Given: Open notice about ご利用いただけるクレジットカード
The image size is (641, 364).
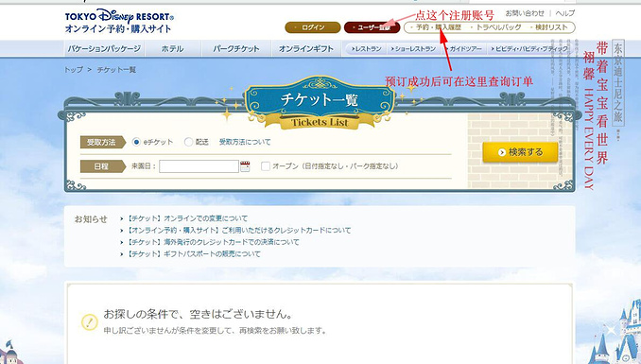Looking at the screenshot, I should click(238, 231).
